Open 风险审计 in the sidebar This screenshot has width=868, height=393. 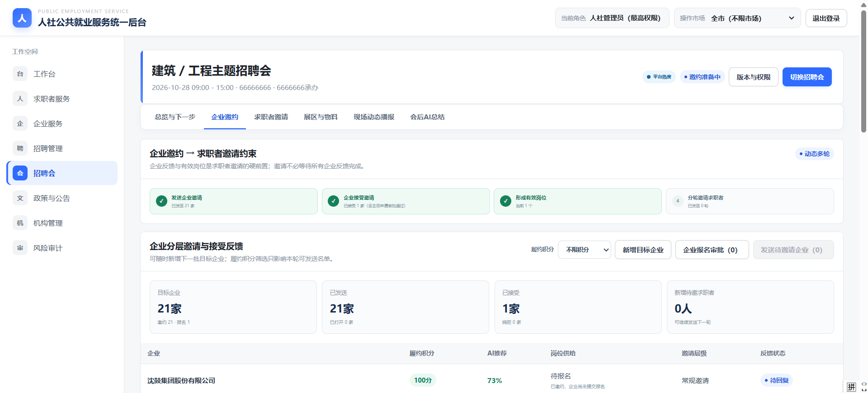click(x=62, y=248)
